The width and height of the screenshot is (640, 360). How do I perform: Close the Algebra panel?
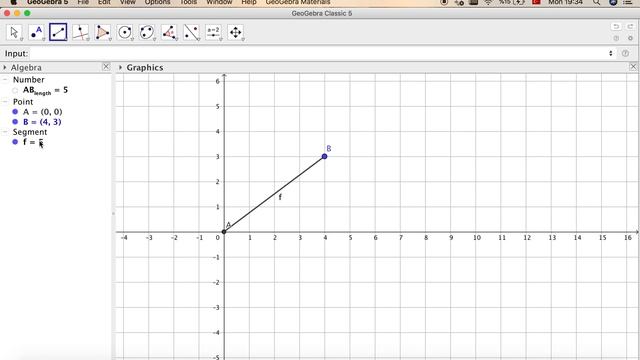coord(106,67)
